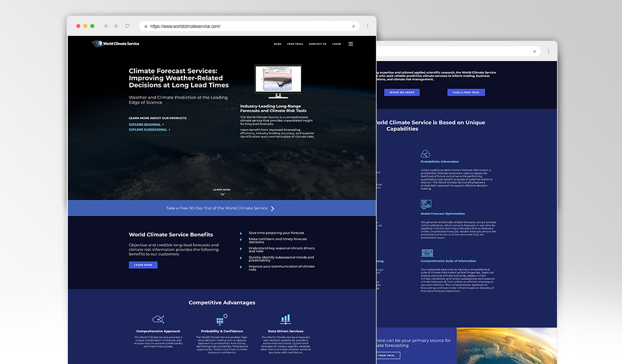Click Model Forecast Optimization icon in rear window

pyautogui.click(x=426, y=204)
